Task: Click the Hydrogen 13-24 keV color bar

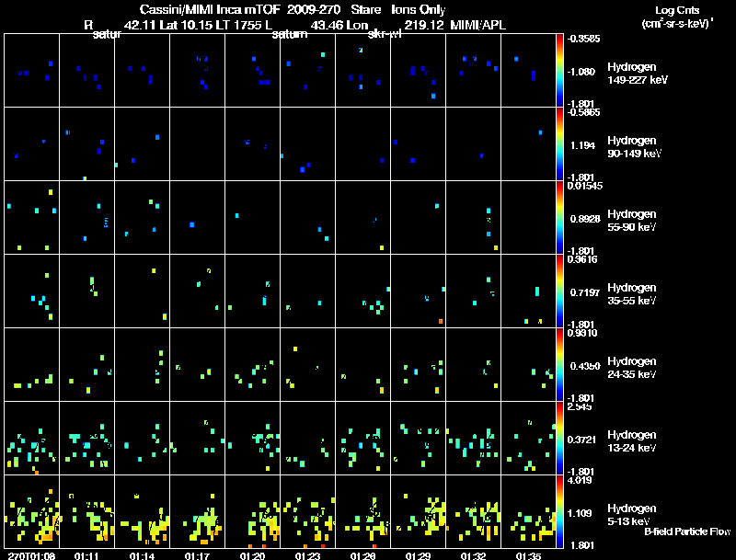Action: click(559, 439)
